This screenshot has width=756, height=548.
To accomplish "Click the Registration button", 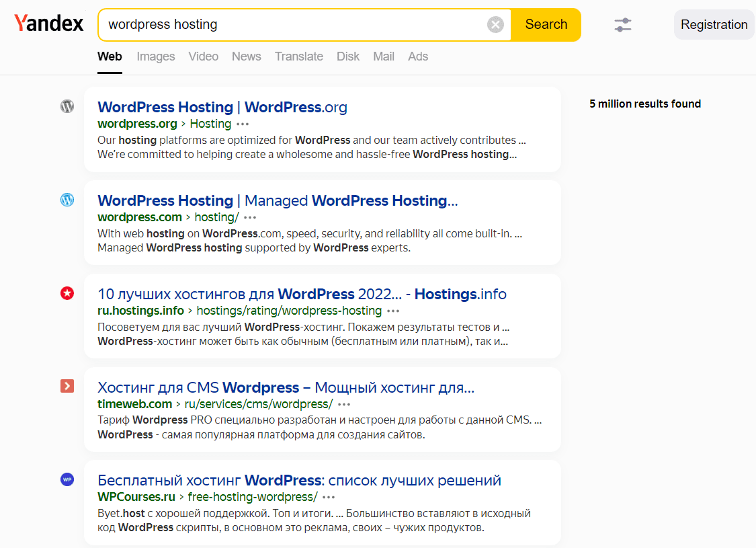I will [714, 25].
